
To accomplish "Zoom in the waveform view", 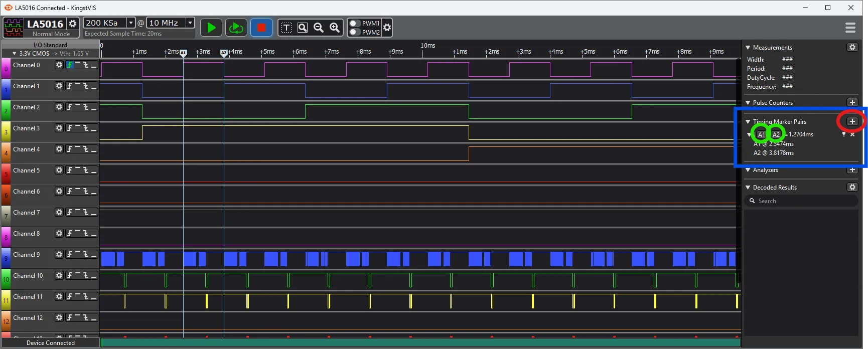I will [x=335, y=28].
